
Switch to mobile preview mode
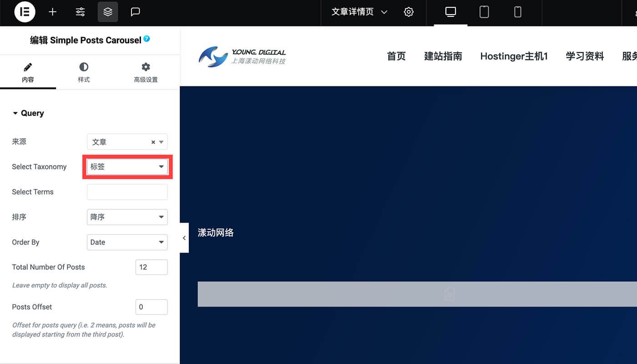click(x=517, y=12)
